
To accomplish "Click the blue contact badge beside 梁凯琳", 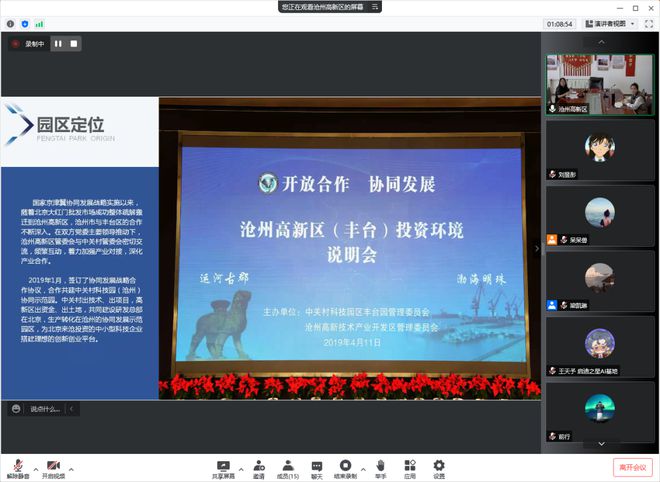I will point(552,305).
